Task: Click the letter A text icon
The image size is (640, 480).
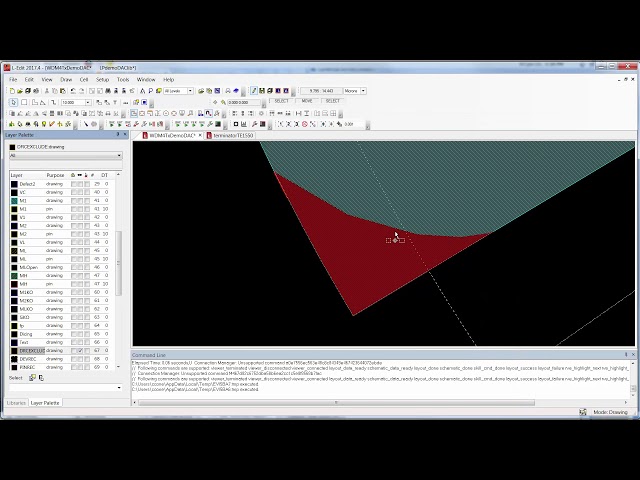Action: [x=142, y=91]
